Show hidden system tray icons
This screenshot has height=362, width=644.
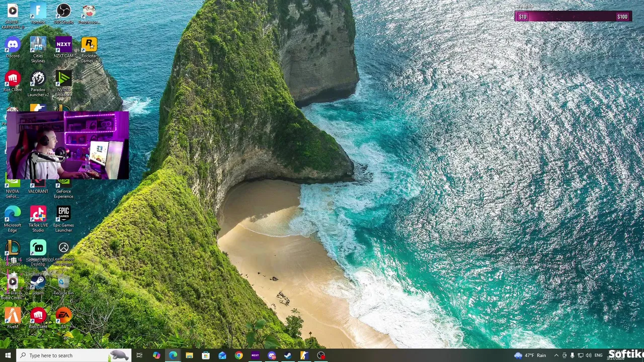pyautogui.click(x=556, y=355)
